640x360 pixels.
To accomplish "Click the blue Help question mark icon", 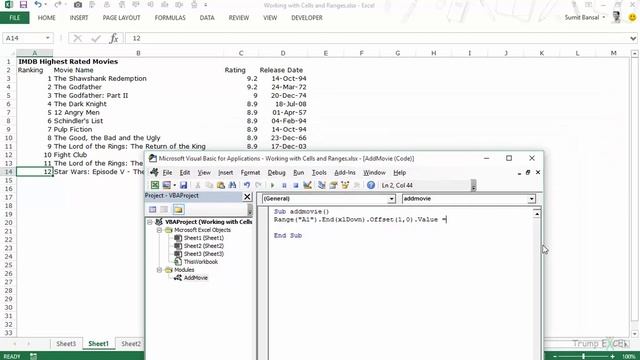I will pyautogui.click(x=371, y=185).
